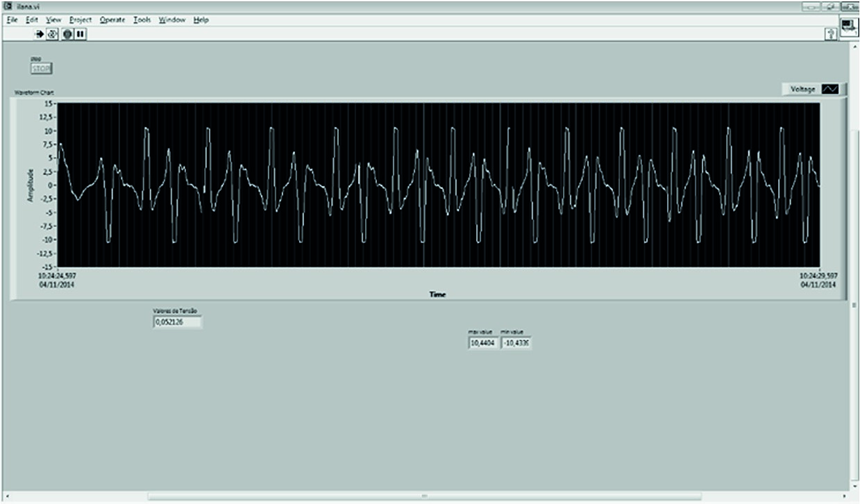Click the max value indicator field
Screen dimensions: 860x504
(x=482, y=343)
